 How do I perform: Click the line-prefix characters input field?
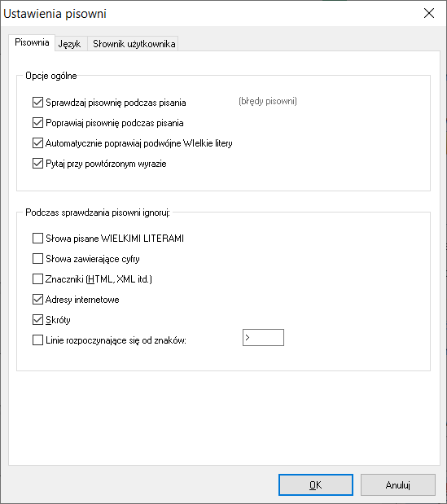click(x=263, y=338)
